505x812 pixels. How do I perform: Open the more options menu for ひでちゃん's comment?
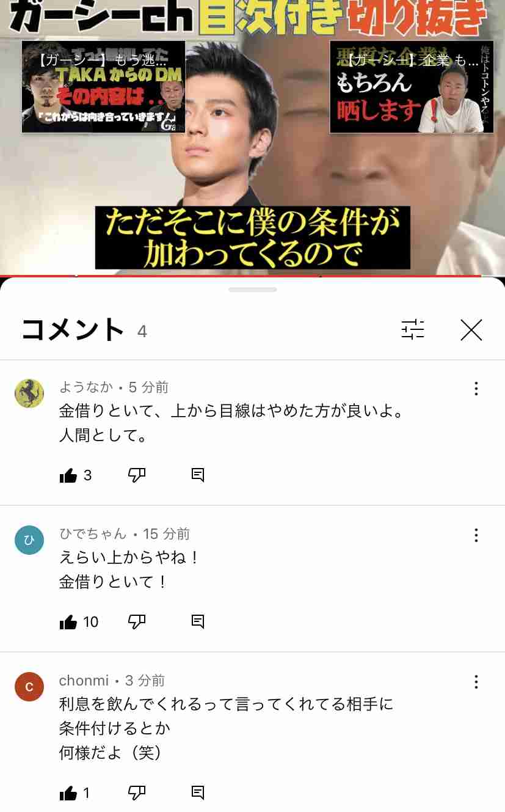coord(476,535)
